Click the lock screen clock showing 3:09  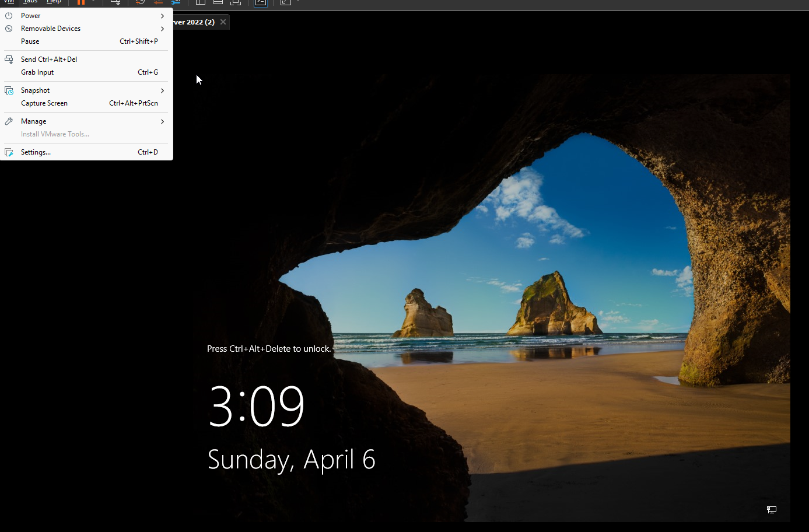coord(257,406)
